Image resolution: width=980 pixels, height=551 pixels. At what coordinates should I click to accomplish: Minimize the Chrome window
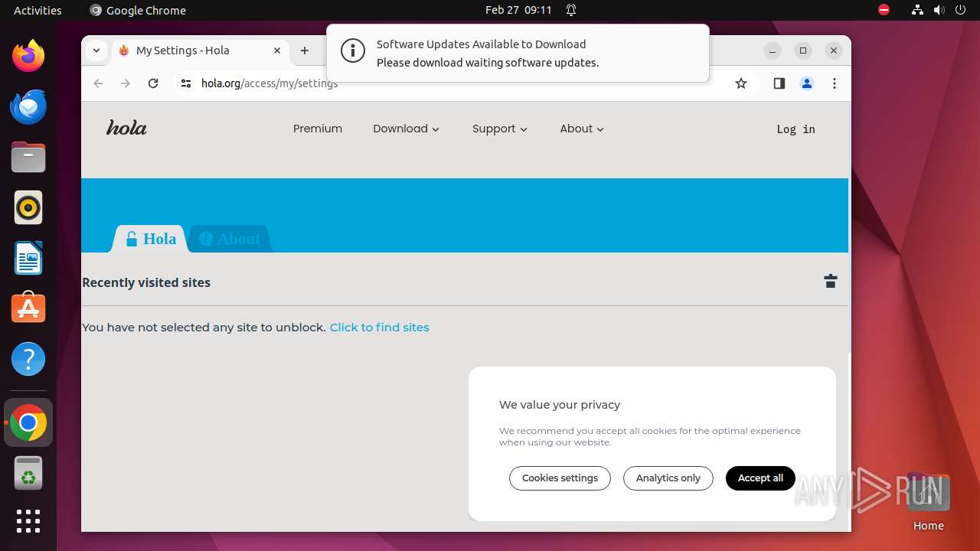(773, 51)
